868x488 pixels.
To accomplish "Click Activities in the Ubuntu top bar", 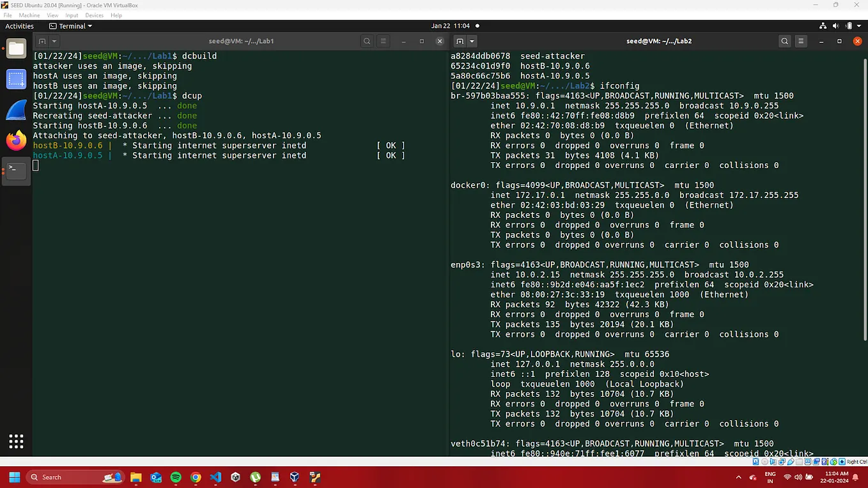I will click(x=19, y=26).
